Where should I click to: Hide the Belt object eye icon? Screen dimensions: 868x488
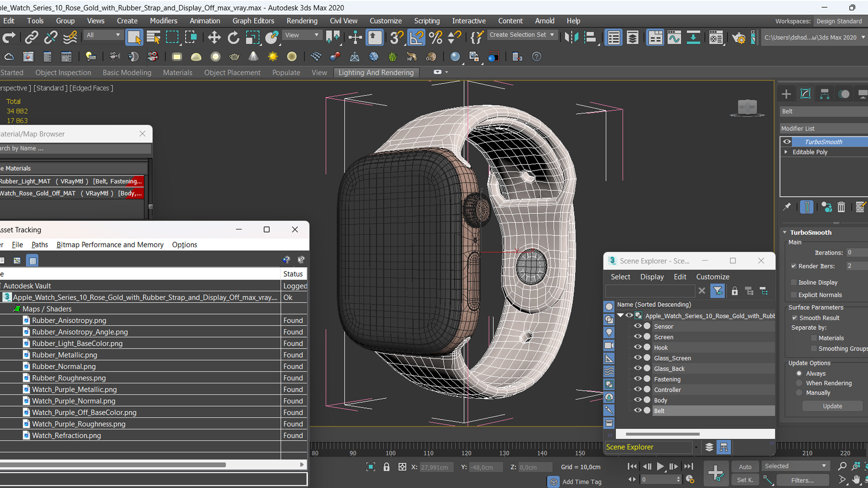coord(638,411)
